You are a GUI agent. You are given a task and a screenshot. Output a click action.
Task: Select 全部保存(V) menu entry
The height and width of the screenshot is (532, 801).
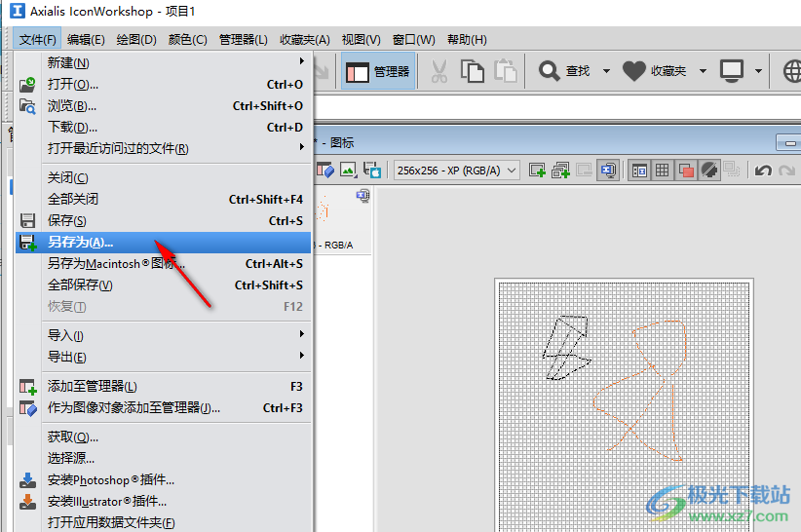(x=163, y=285)
